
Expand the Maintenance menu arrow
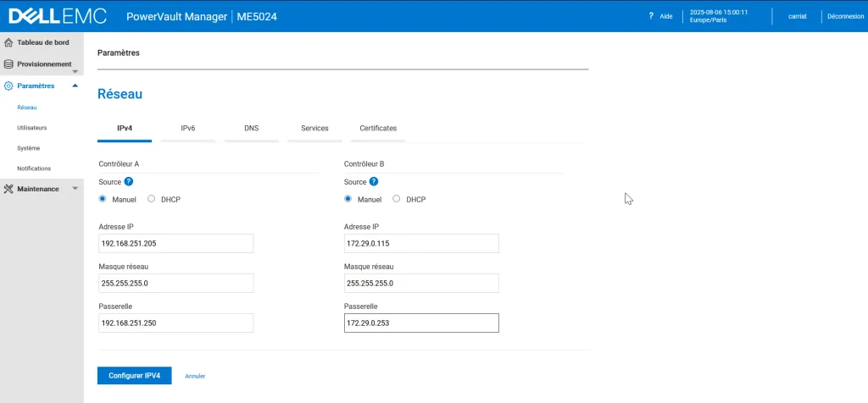[75, 189]
